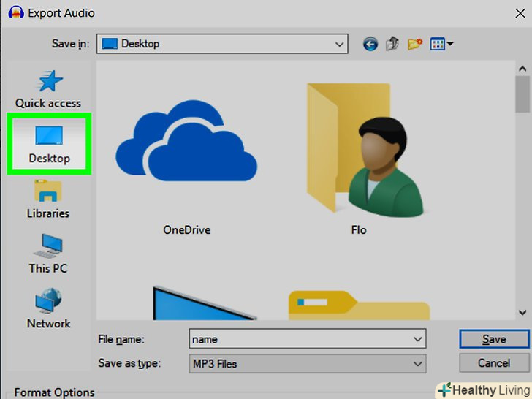This screenshot has width=532, height=399.
Task: Click the partially visible yellow folder item
Action: (359, 305)
